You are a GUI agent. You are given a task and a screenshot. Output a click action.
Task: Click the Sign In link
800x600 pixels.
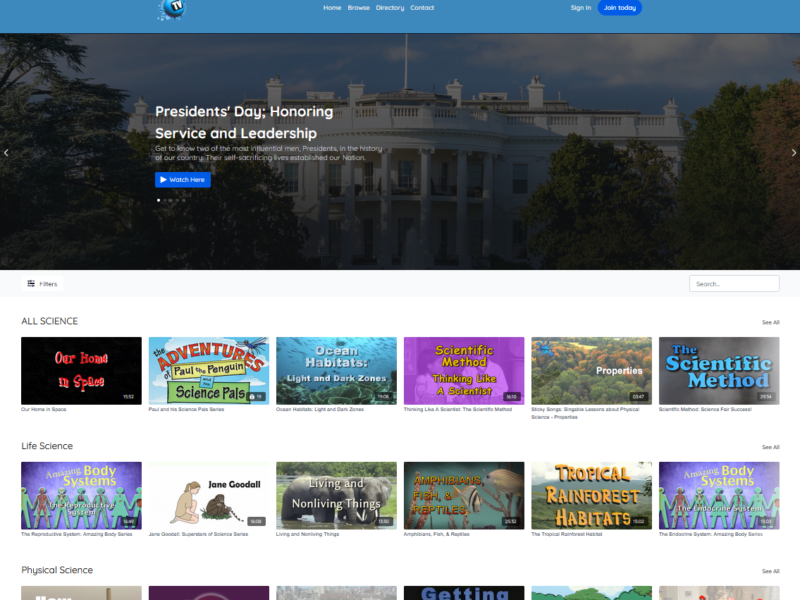[x=581, y=8]
